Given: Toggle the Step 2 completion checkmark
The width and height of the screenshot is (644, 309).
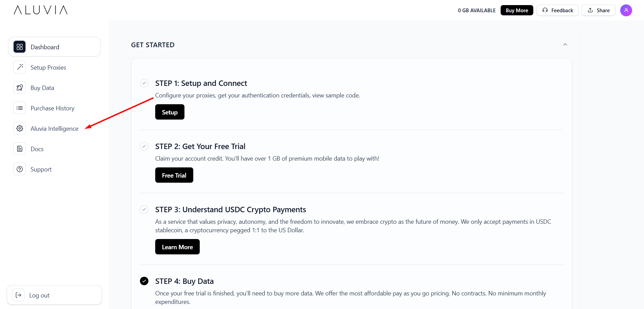Looking at the screenshot, I should [x=144, y=146].
